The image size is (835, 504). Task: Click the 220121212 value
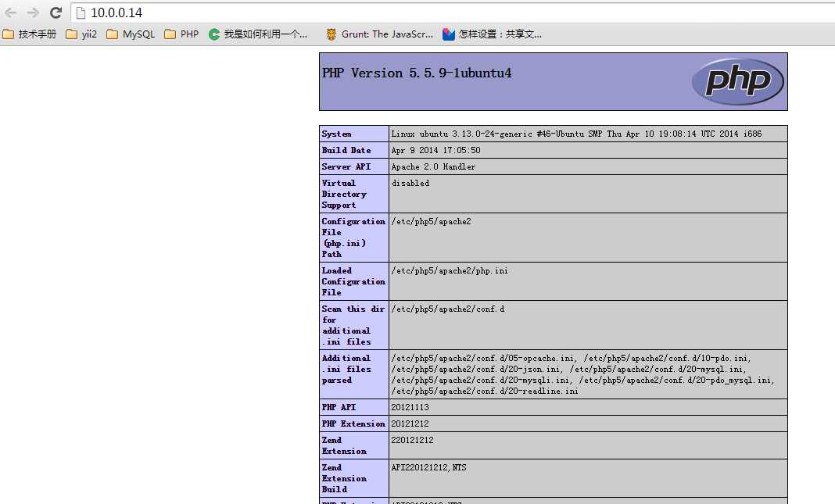[412, 440]
